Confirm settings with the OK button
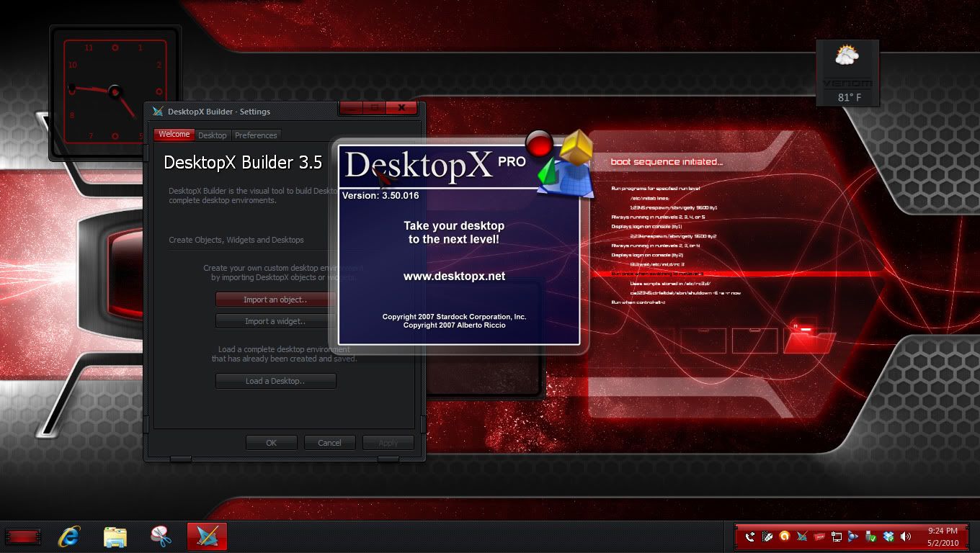This screenshot has height=553, width=980. click(271, 443)
